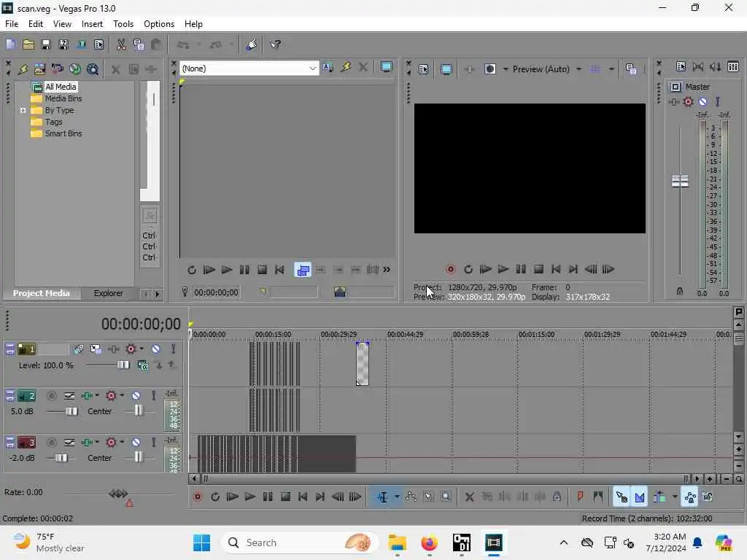
Task: Click Track 2 Track FX gear icon
Action: [x=111, y=396]
